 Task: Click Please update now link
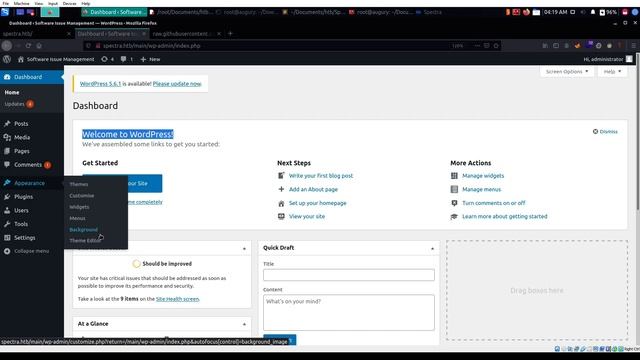(x=177, y=84)
